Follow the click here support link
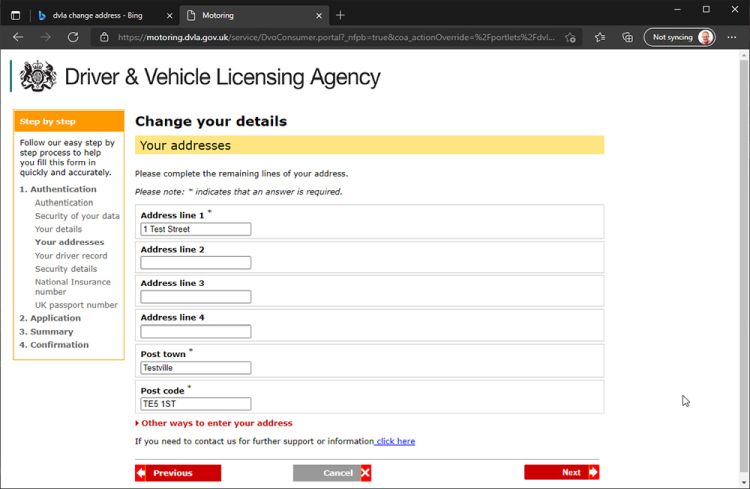750x489 pixels. pos(395,441)
